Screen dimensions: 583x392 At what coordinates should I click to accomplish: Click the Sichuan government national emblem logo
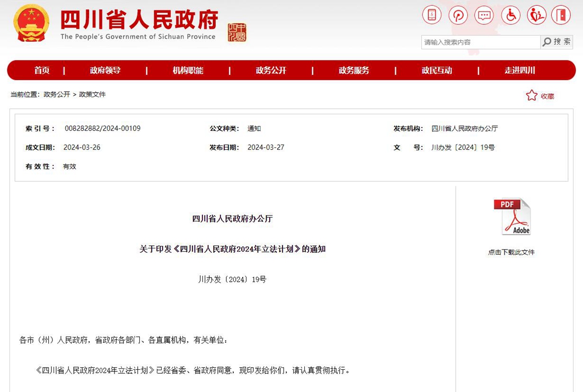click(x=31, y=23)
